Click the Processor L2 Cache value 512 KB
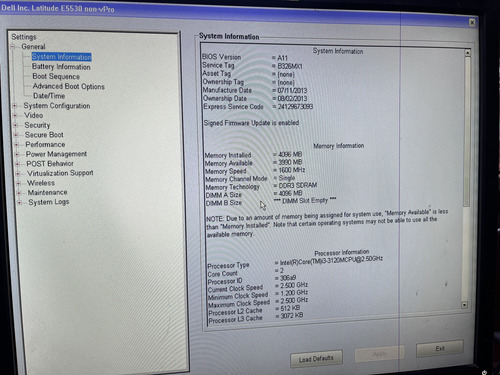This screenshot has width=500, height=375. pos(290,308)
